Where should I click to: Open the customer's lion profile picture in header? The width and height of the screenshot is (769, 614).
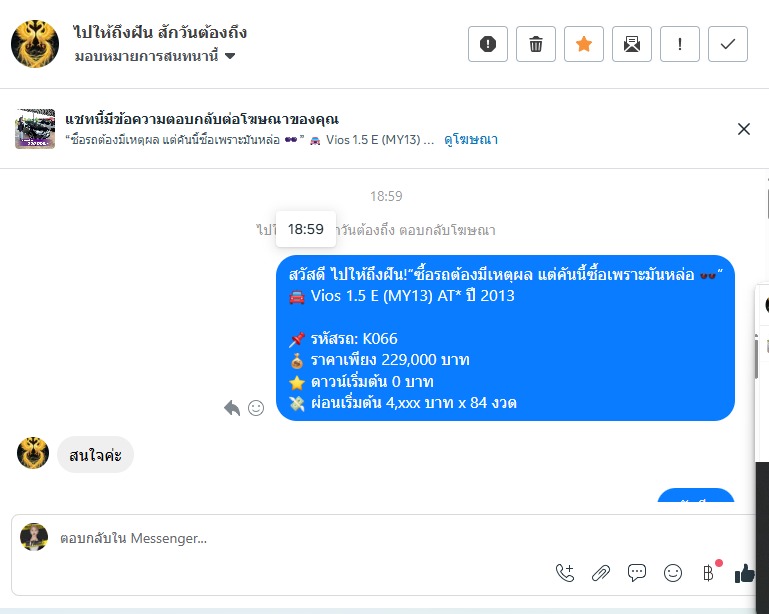pyautogui.click(x=35, y=44)
